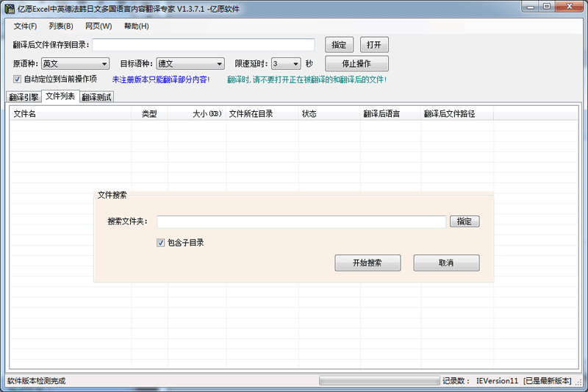Open the 文件(F) menu
Viewport: 588px width, 392px height.
click(25, 26)
